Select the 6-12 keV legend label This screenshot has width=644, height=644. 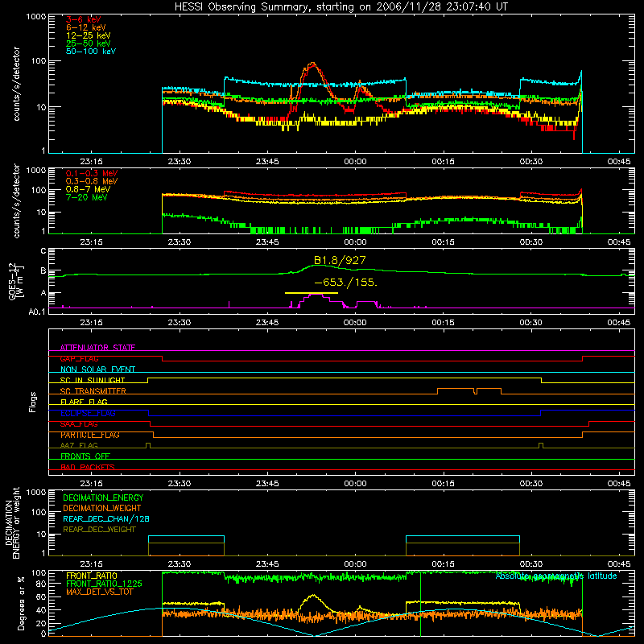(86, 27)
